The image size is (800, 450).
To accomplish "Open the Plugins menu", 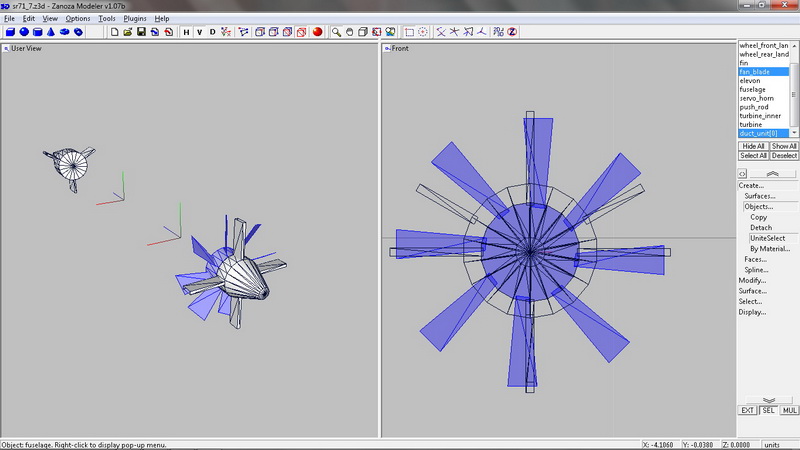I will click(134, 18).
